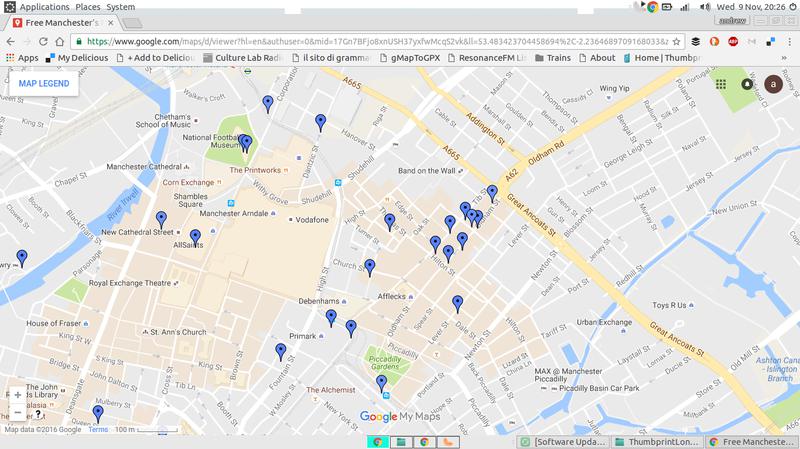Select the blue pin below Mulberry St

point(98,415)
